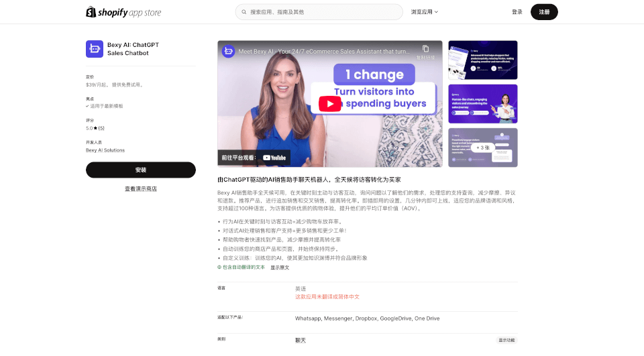Click the 登录 login link

click(517, 12)
